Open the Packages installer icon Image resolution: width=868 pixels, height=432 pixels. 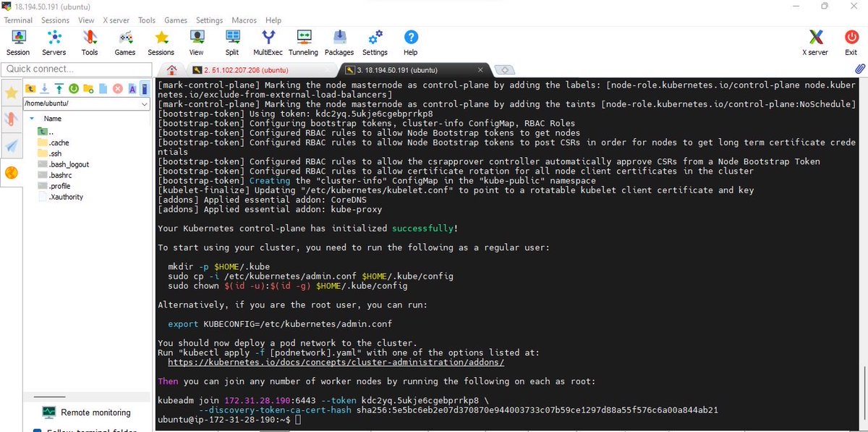[x=339, y=41]
